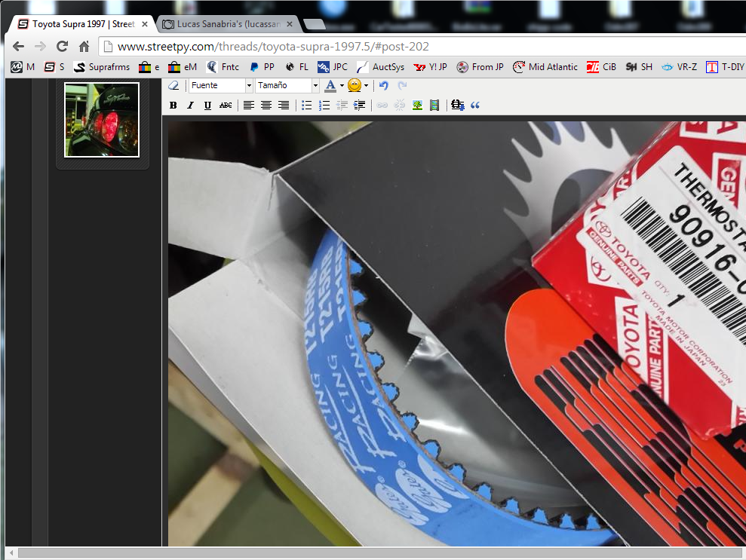Click the Supra taillight avatar thumbnail
Viewport: 746px width, 560px height.
click(102, 120)
